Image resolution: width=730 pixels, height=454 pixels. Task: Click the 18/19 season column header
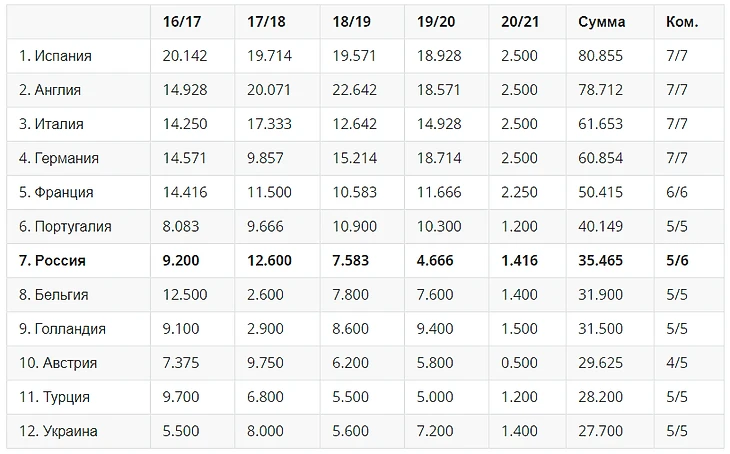pyautogui.click(x=349, y=21)
